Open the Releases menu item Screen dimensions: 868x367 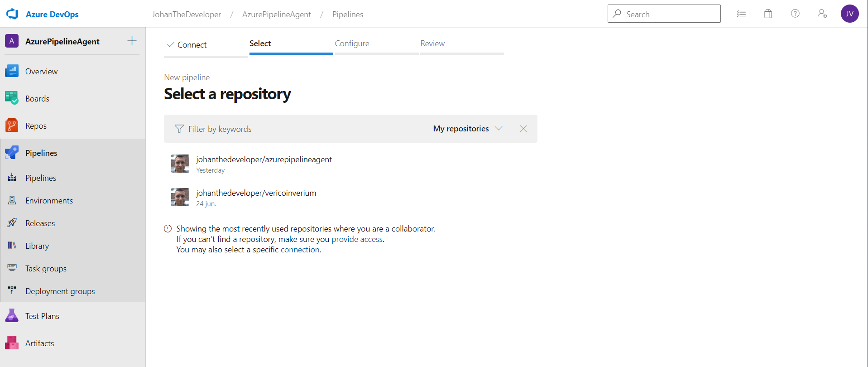tap(40, 223)
